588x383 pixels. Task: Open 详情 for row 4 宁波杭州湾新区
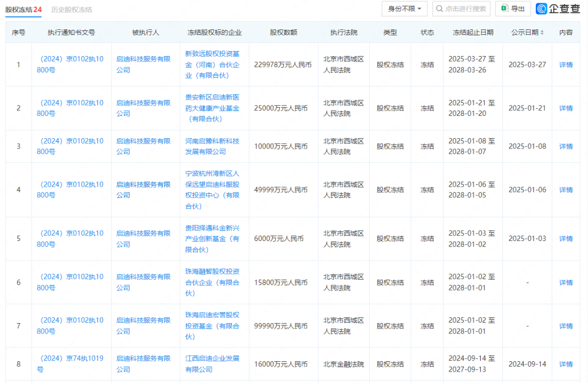point(566,190)
